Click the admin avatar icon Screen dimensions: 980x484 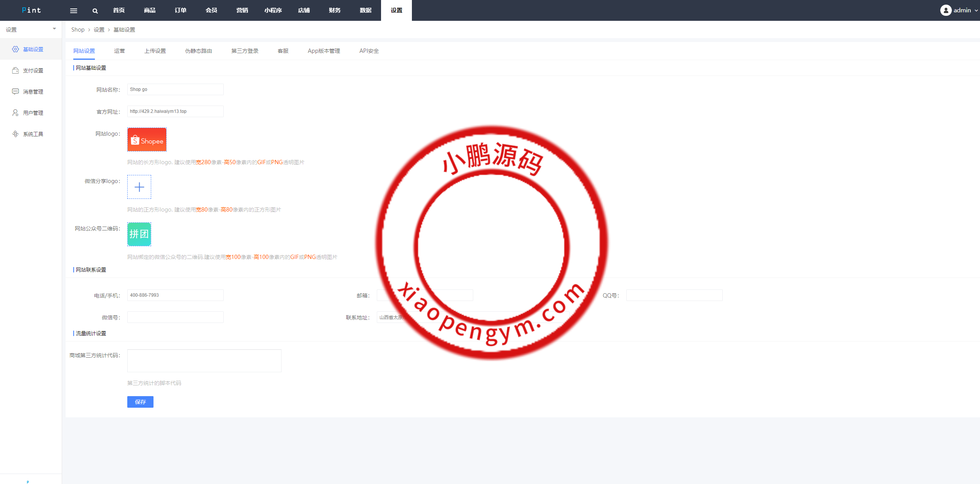(x=946, y=10)
